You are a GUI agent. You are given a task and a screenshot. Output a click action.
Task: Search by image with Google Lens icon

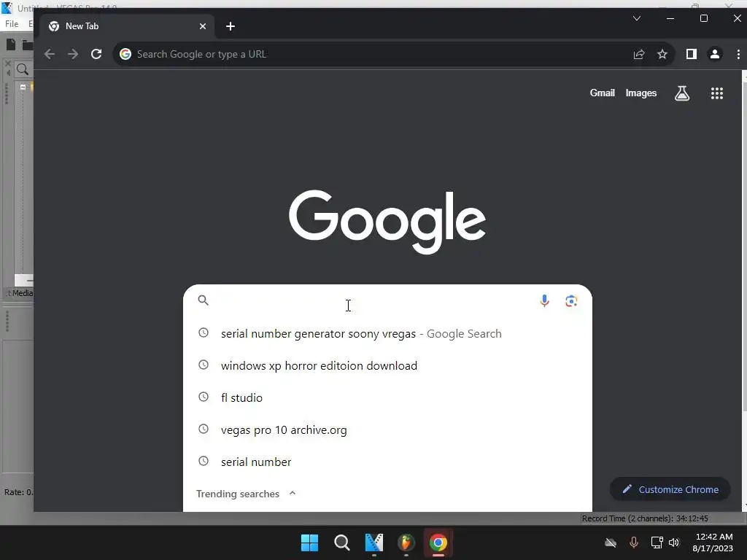(x=571, y=300)
